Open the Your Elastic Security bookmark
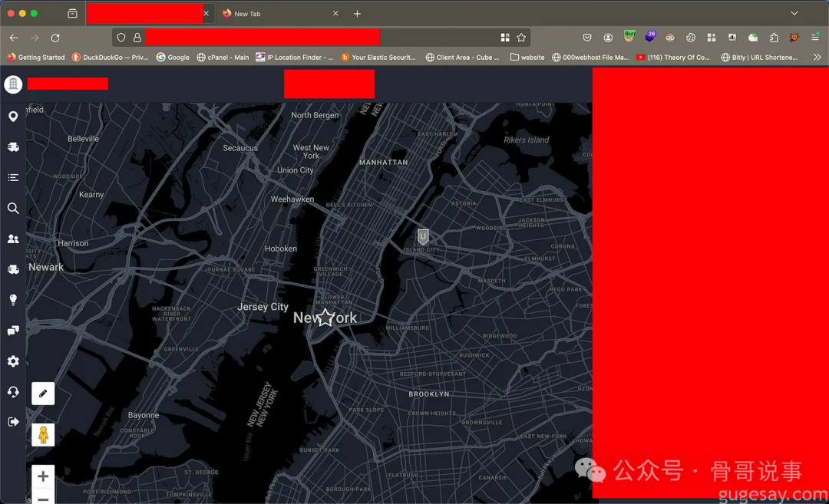Screen dimensions: 829x504 [378, 57]
